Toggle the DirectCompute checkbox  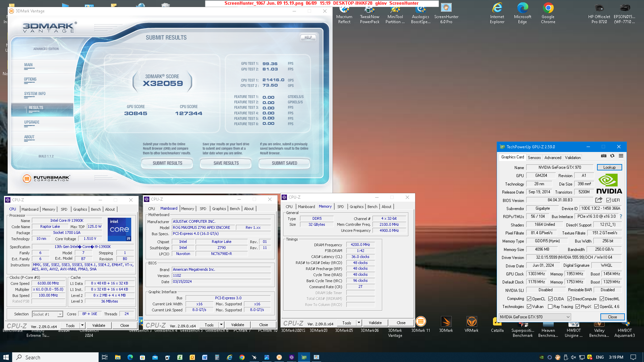tap(569, 299)
